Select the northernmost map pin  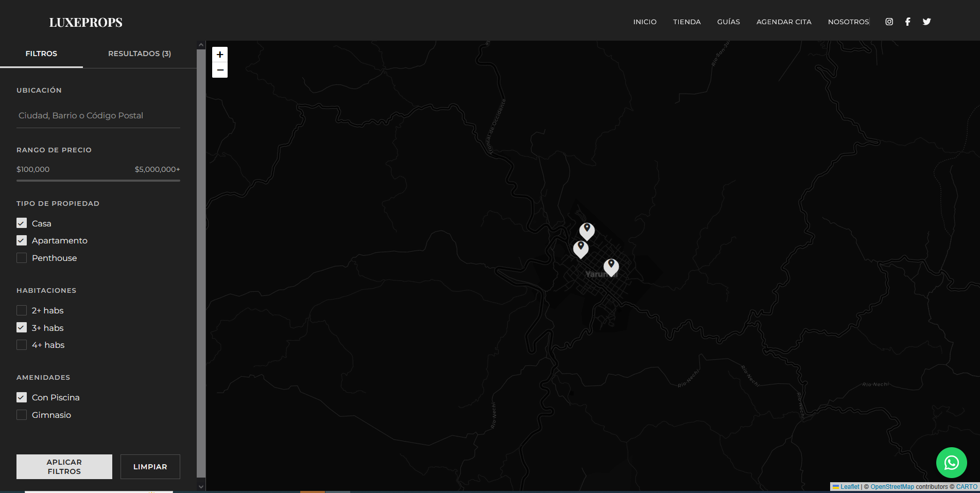point(587,231)
